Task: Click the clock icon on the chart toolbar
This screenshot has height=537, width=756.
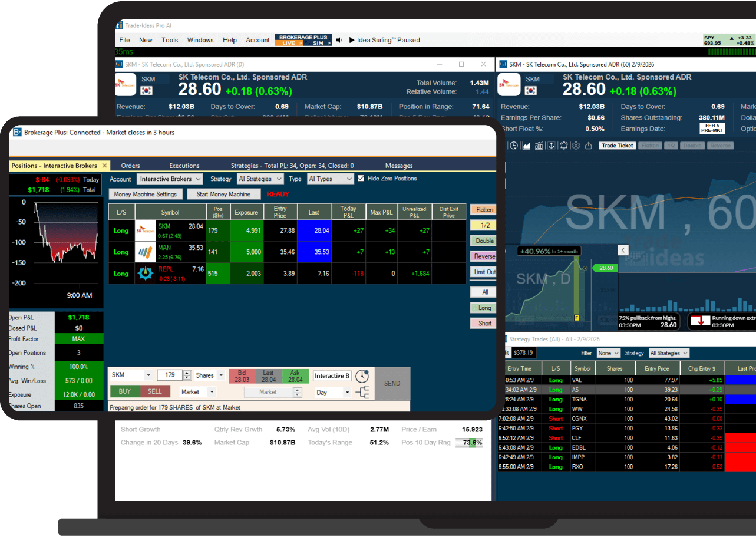Action: point(513,146)
